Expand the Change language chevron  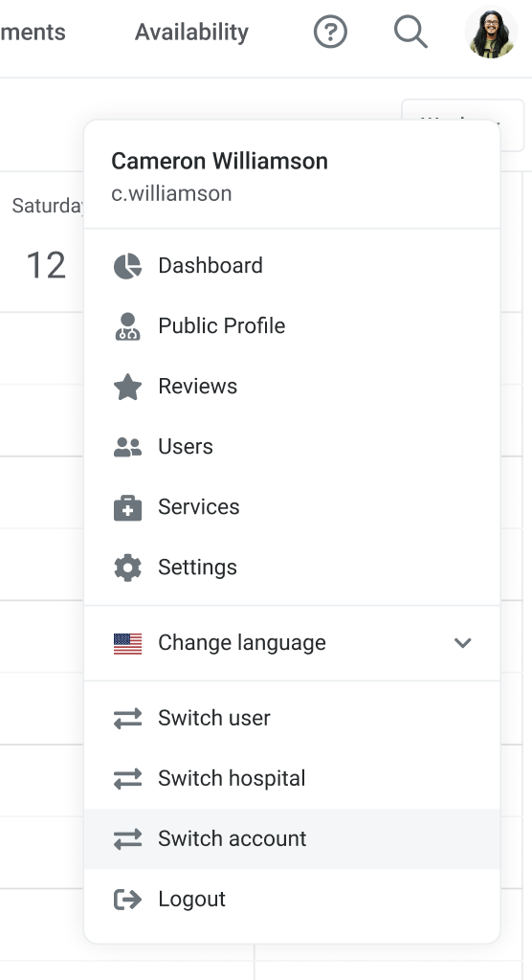click(x=462, y=642)
